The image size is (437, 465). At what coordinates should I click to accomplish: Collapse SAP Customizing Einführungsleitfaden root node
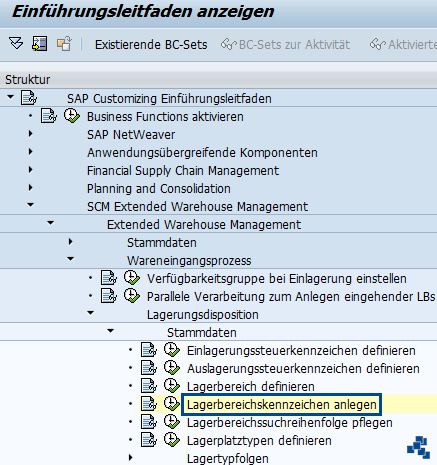[10, 97]
